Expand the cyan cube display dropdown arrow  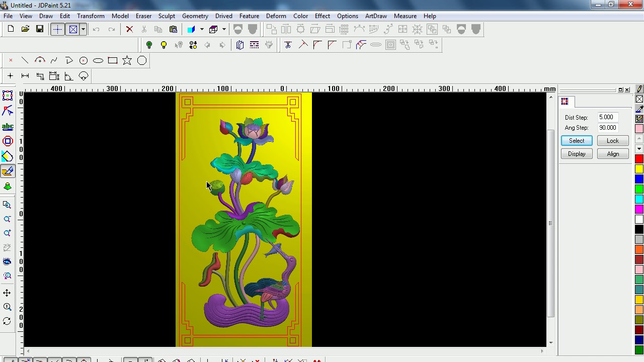click(x=202, y=29)
